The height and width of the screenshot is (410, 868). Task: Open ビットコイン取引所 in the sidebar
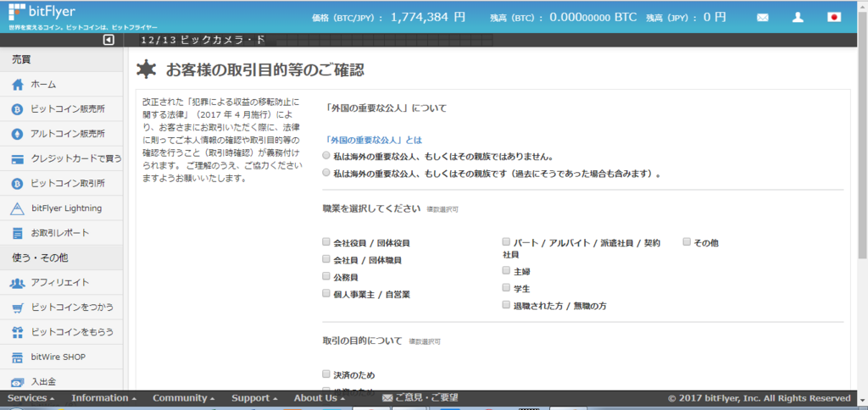(61, 183)
